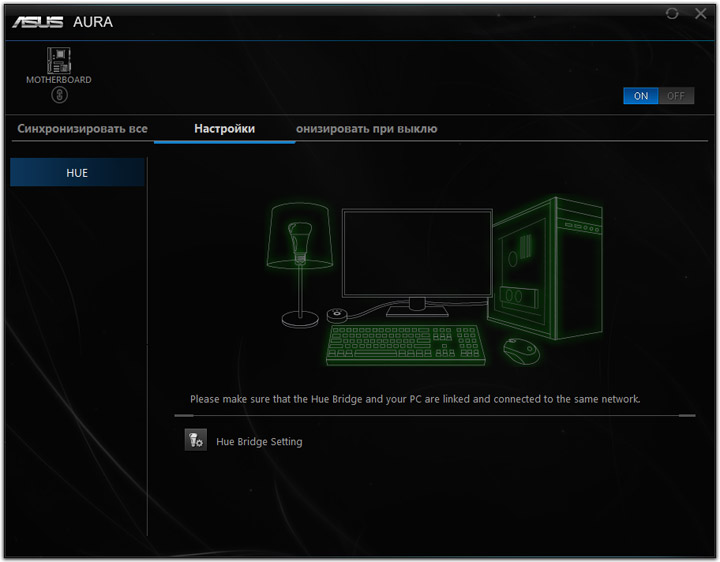Switch AURA lighting OFF

click(676, 96)
